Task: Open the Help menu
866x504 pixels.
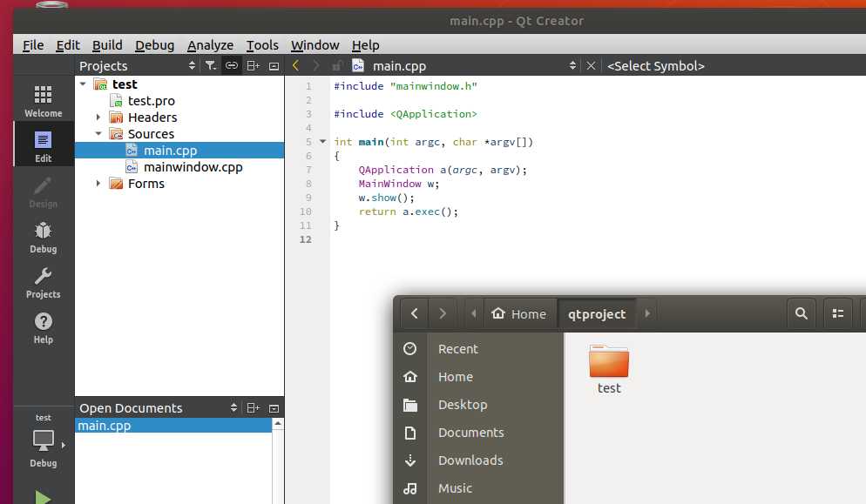Action: (366, 45)
